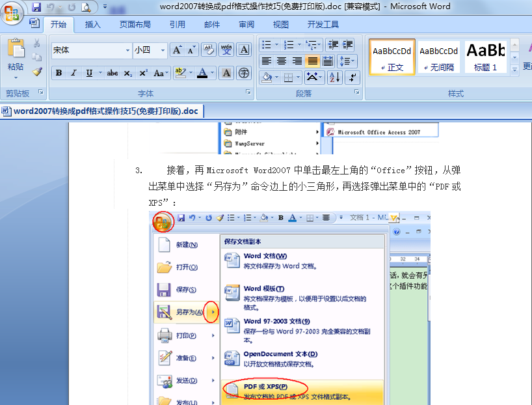532x405 pixels.
Task: Apply character border to text
Action: click(244, 50)
